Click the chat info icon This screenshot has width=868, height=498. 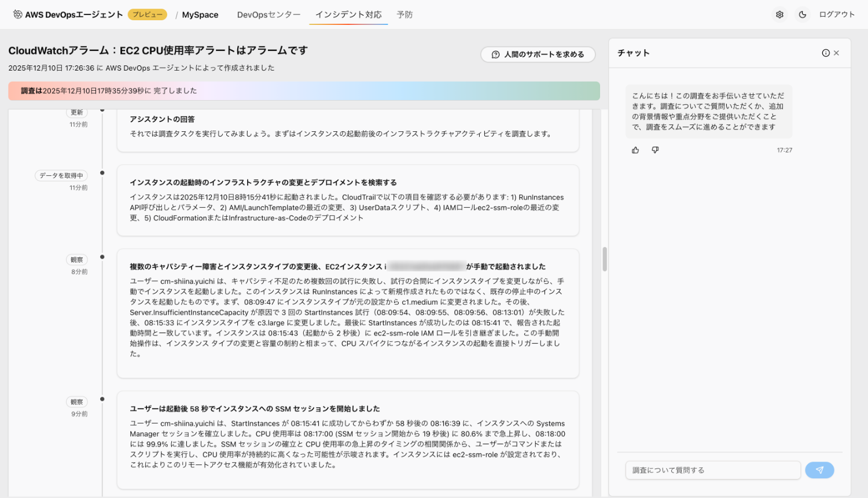(826, 53)
